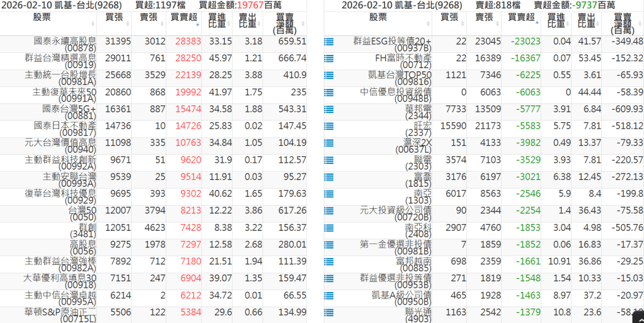Viewport: 644px width, 323px height.
Task: Sort left table by 買賣淨額(百萬) header
Action: click(284, 23)
